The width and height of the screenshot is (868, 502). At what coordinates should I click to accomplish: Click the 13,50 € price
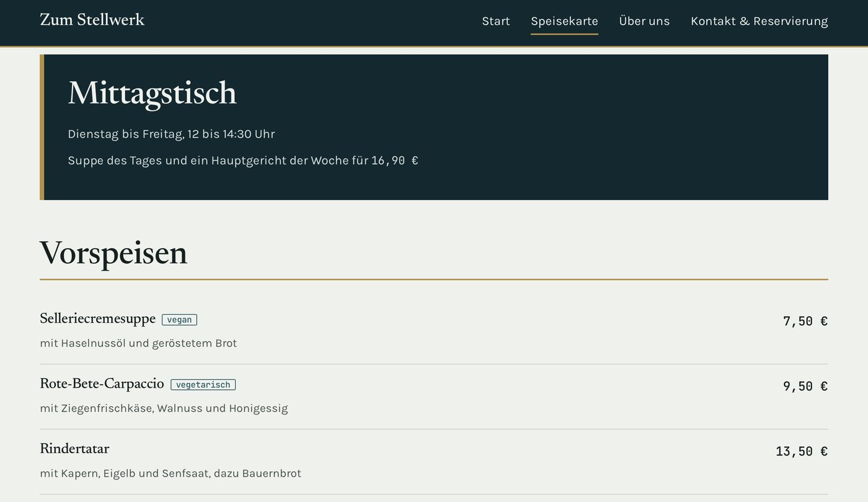click(x=802, y=451)
